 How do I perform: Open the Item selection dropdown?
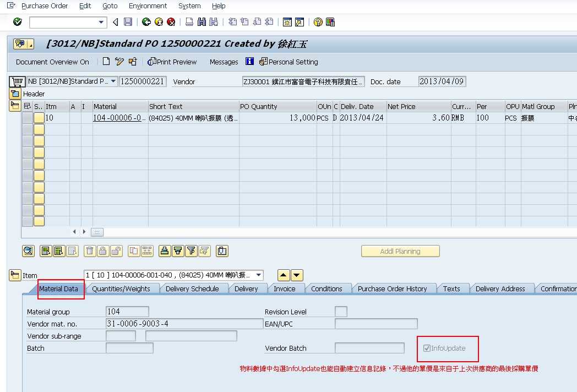tap(259, 275)
